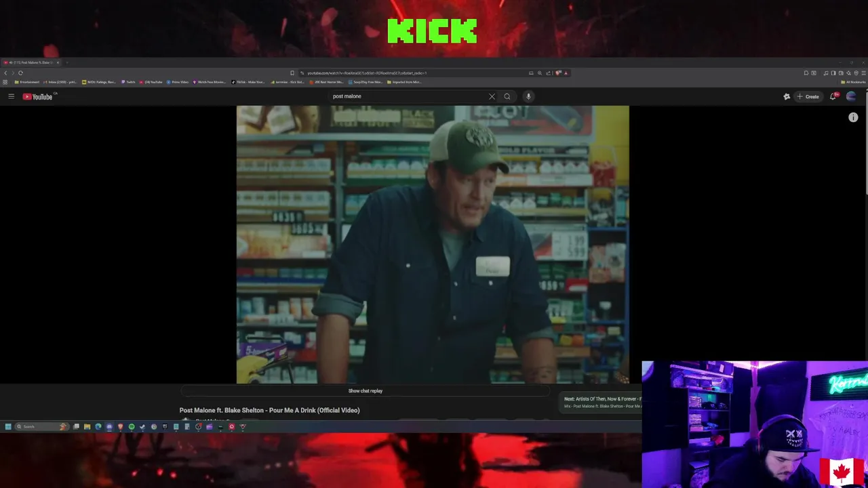Click the YouTube theme/gift icon beside Create
Image resolution: width=868 pixels, height=488 pixels.
click(787, 96)
